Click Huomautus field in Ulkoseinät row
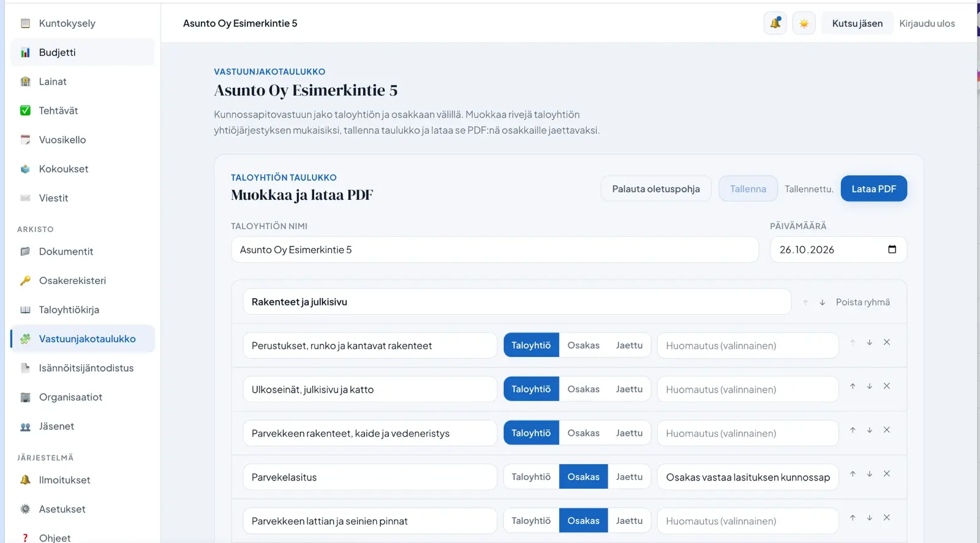The height and width of the screenshot is (543, 980). [x=748, y=389]
